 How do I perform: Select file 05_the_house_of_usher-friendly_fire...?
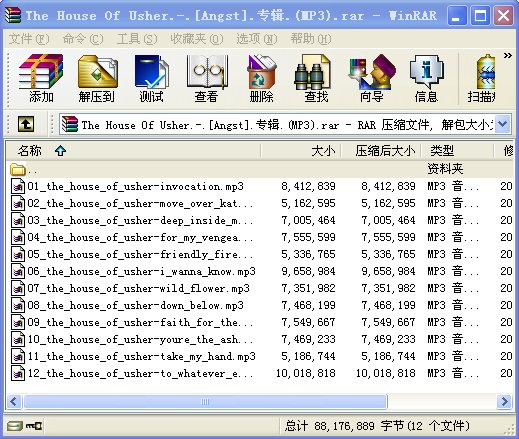pyautogui.click(x=259, y=254)
